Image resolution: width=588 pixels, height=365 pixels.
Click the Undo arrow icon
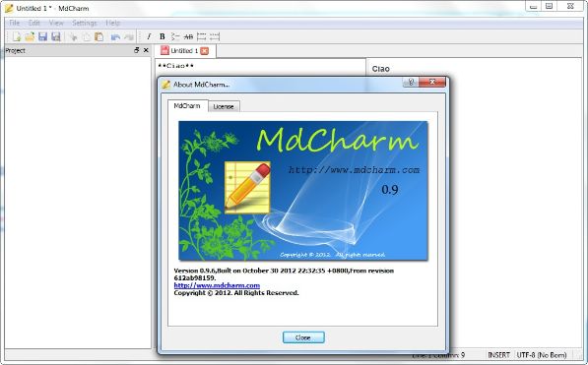click(115, 36)
